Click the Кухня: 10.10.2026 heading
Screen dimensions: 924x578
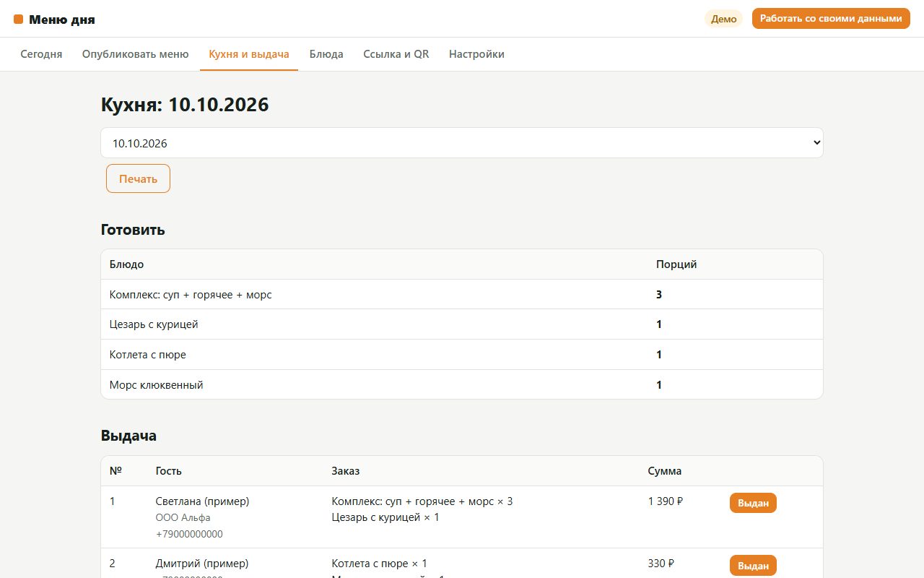point(185,105)
